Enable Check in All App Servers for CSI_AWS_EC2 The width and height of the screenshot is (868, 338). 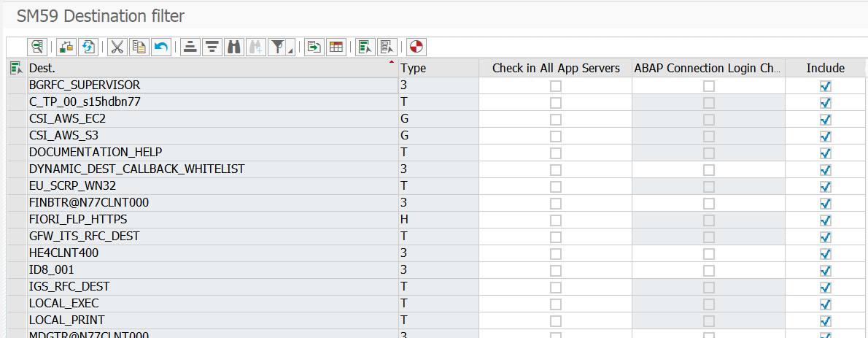click(x=556, y=120)
